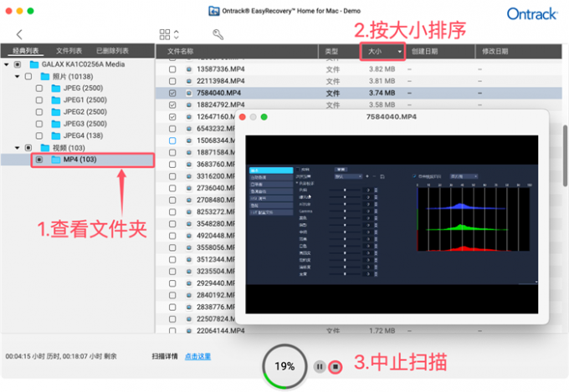569x392 pixels.
Task: Click the GALAX KA1C0256A Media folder icon
Action: [x=34, y=64]
